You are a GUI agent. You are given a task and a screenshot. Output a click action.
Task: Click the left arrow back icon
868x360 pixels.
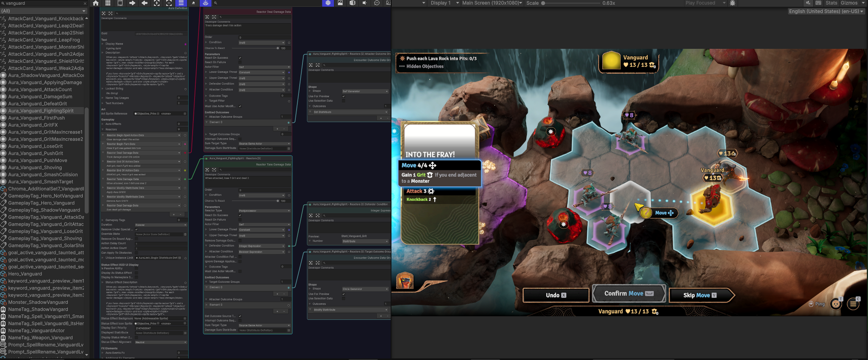[x=145, y=3]
